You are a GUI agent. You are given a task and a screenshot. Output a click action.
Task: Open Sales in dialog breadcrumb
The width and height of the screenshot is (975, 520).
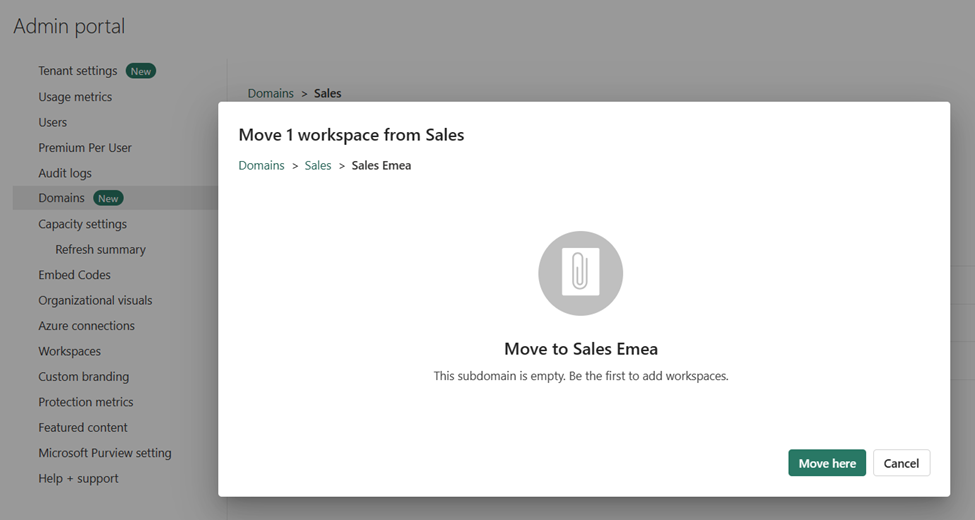(x=318, y=165)
